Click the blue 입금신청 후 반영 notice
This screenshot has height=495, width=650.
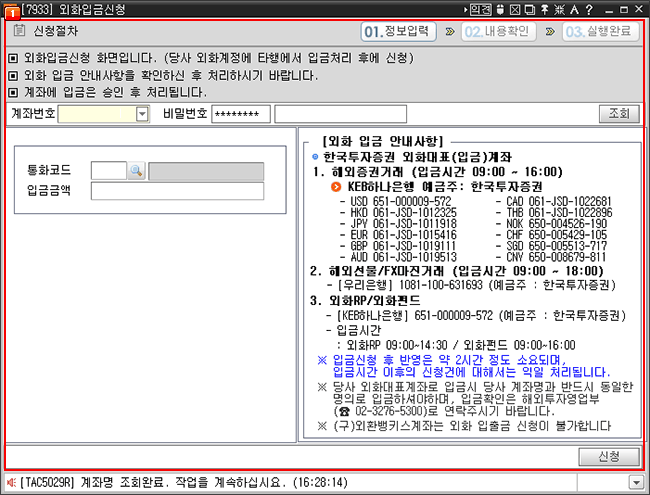tap(463, 366)
